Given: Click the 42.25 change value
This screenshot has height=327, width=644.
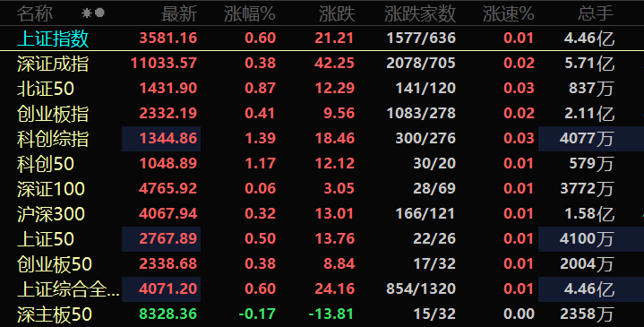Looking at the screenshot, I should click(x=335, y=64).
